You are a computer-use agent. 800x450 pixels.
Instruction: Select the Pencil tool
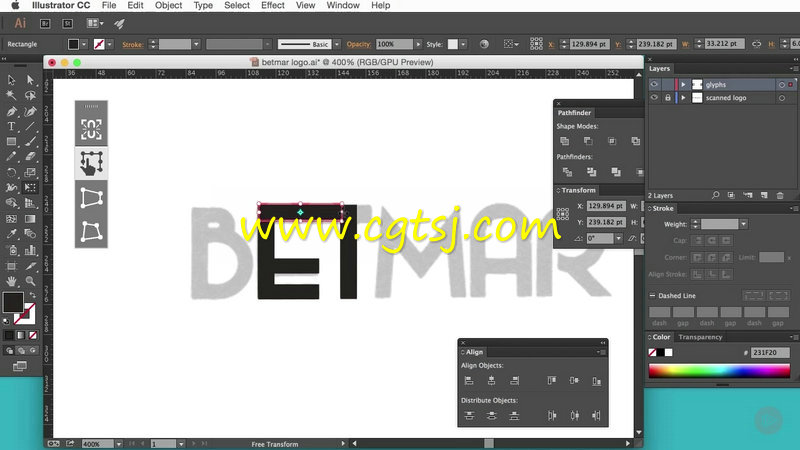pos(11,157)
